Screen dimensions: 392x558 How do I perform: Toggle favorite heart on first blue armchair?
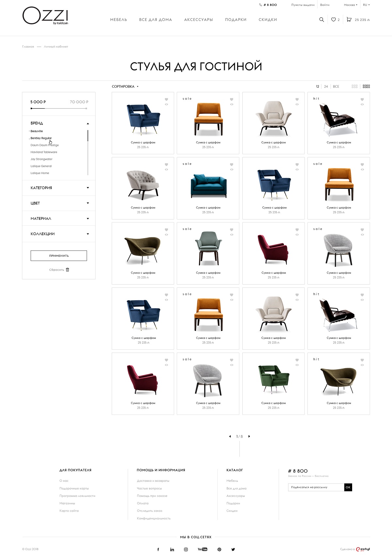(166, 99)
